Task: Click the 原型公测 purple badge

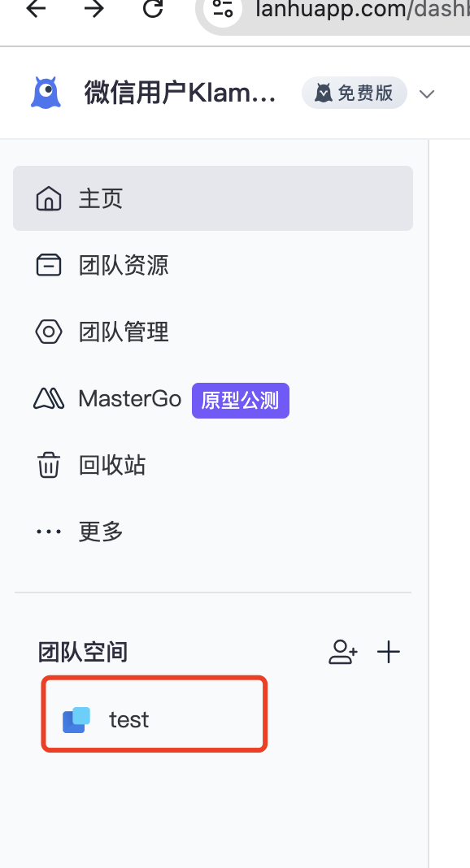Action: (240, 400)
